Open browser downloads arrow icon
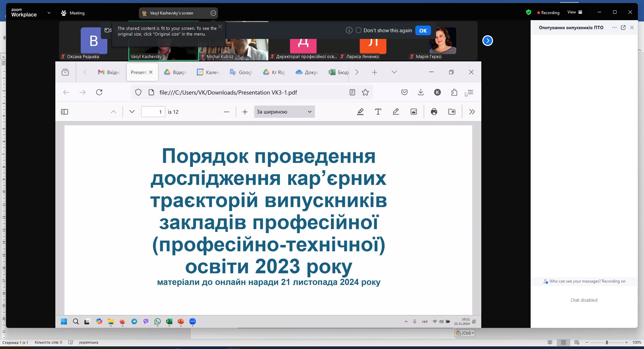 pyautogui.click(x=421, y=92)
